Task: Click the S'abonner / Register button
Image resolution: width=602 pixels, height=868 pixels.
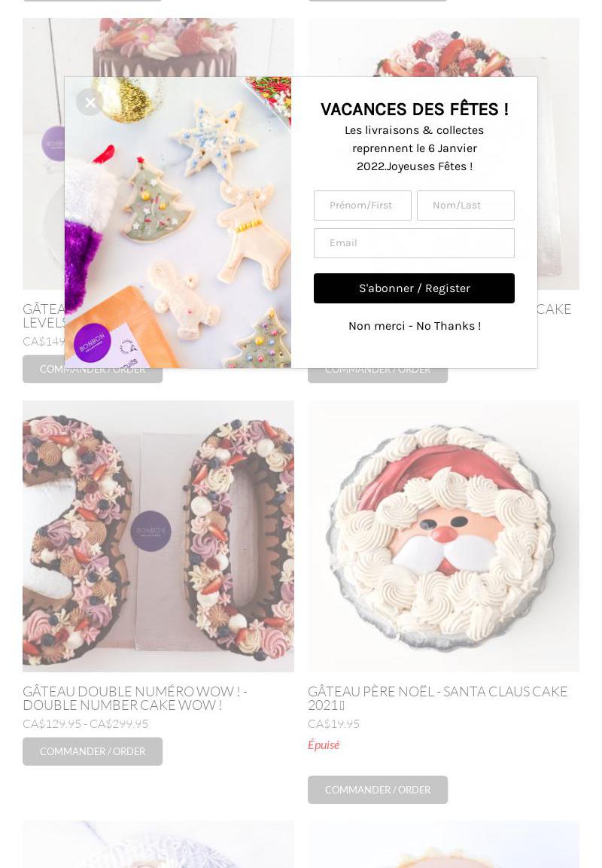Action: tap(414, 288)
